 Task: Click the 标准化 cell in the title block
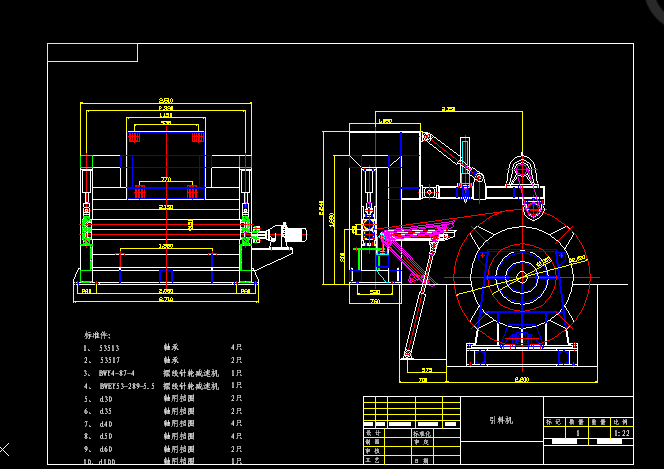422,433
